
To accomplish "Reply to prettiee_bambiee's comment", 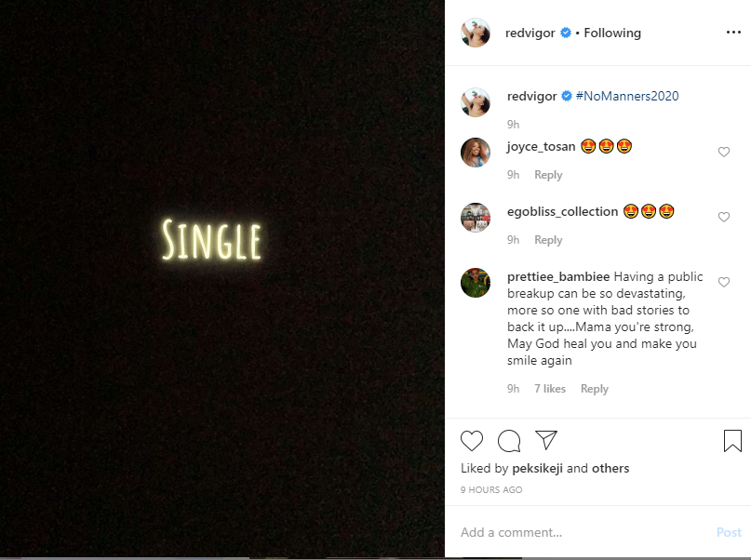I will point(595,389).
